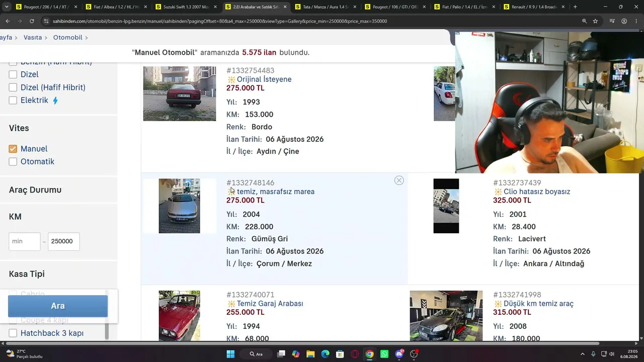Open the Düşük km temiz araç listing
The image size is (644, 362).
coord(538,304)
